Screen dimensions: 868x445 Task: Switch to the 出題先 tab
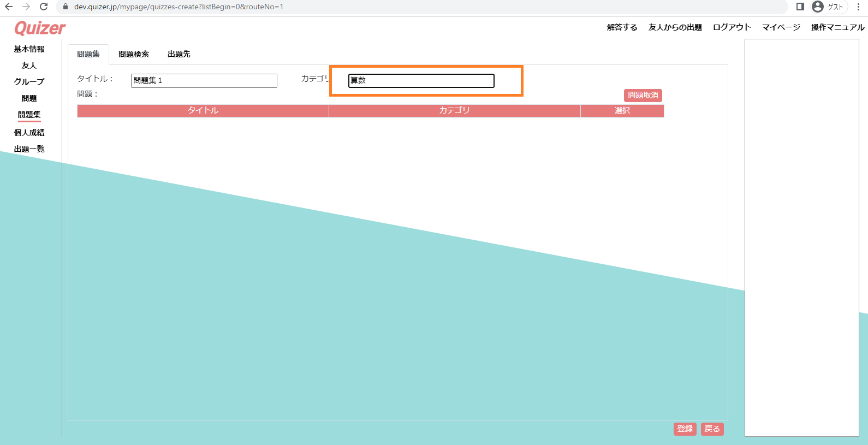coord(179,54)
